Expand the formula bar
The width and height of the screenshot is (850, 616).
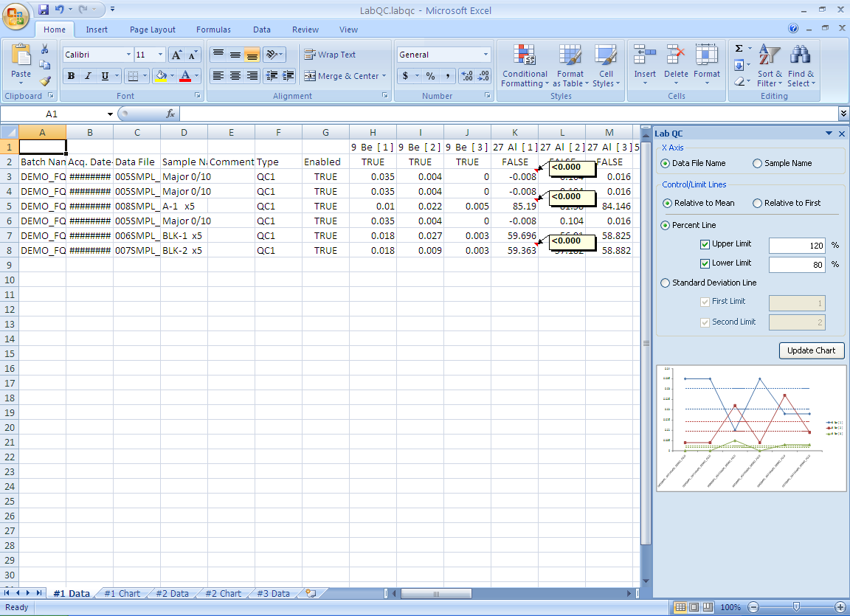pos(843,113)
